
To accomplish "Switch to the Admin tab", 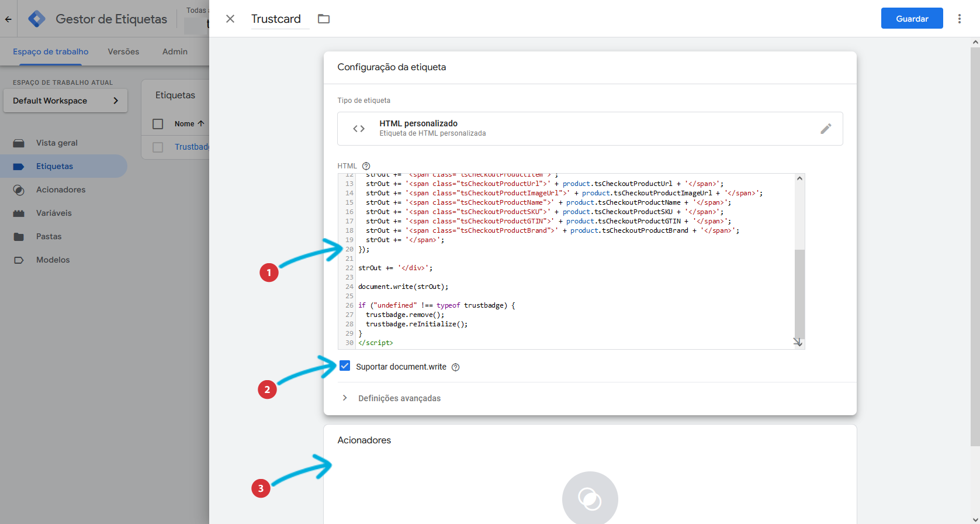I will click(175, 51).
